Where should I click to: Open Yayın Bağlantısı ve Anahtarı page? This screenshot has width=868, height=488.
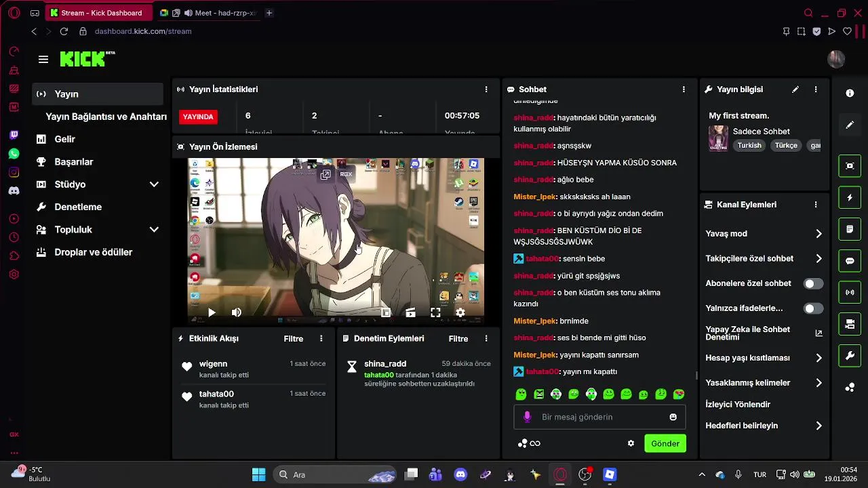click(106, 117)
